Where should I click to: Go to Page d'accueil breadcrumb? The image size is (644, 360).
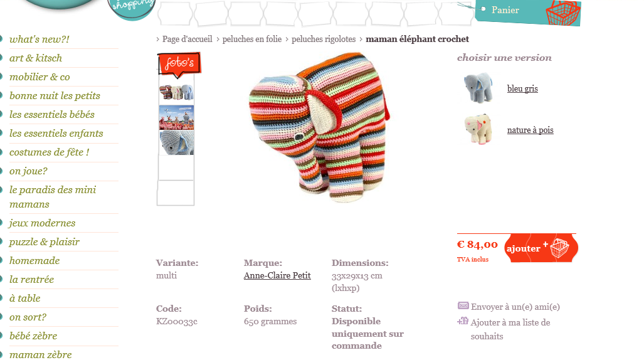pos(187,39)
